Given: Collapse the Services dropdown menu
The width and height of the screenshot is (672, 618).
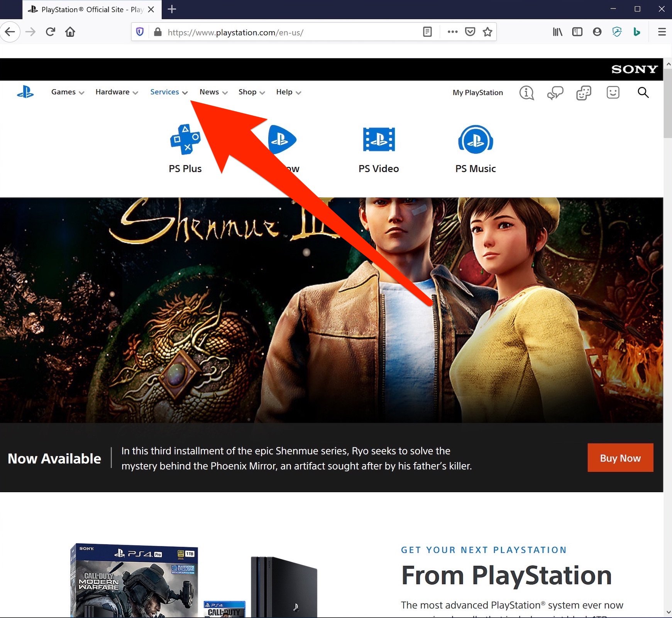Looking at the screenshot, I should tap(169, 92).
